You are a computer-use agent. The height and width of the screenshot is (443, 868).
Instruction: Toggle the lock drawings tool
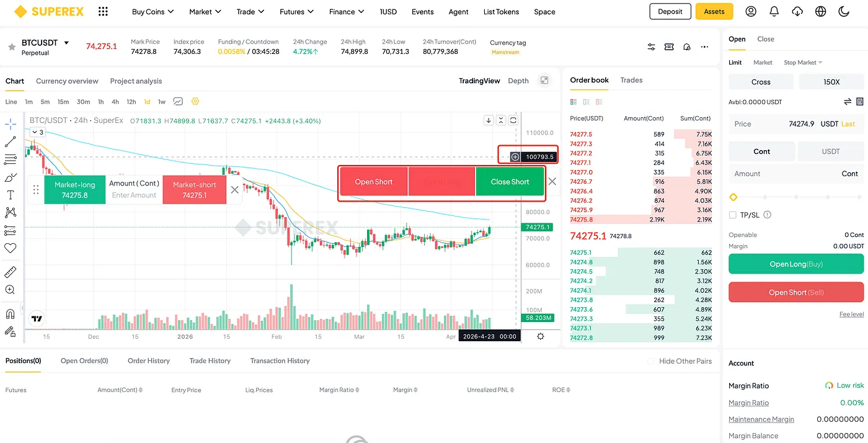coord(11,331)
